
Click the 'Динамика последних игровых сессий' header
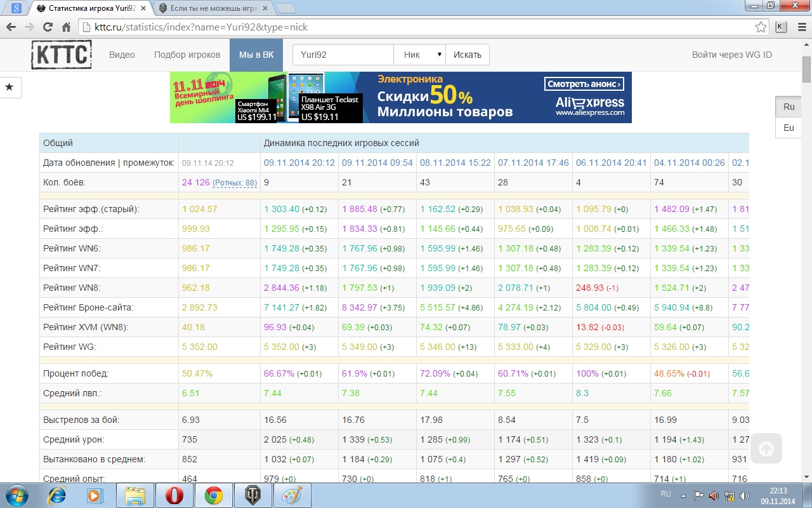point(341,143)
